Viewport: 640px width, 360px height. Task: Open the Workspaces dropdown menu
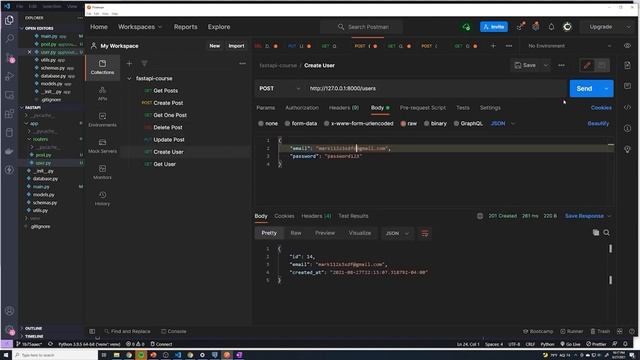tap(140, 27)
